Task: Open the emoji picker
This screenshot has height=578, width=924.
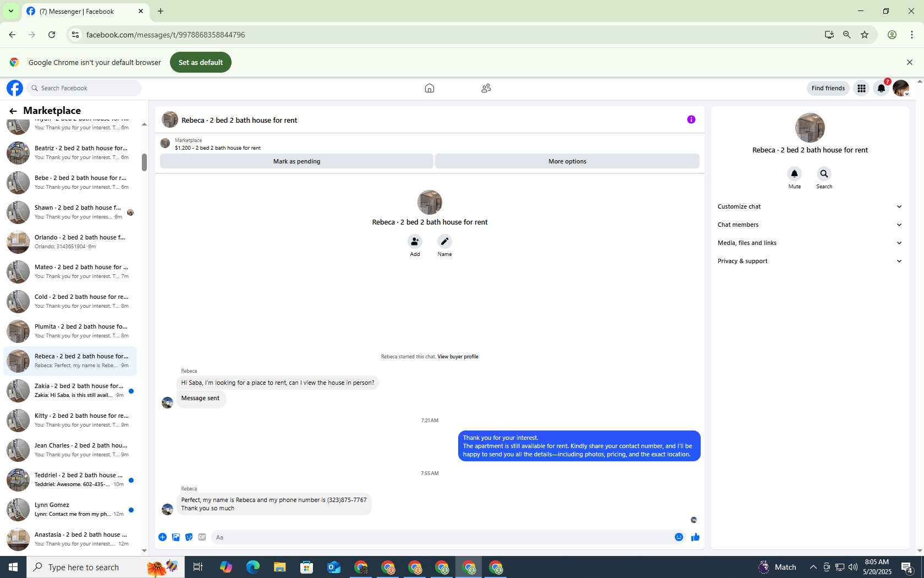Action: click(679, 537)
